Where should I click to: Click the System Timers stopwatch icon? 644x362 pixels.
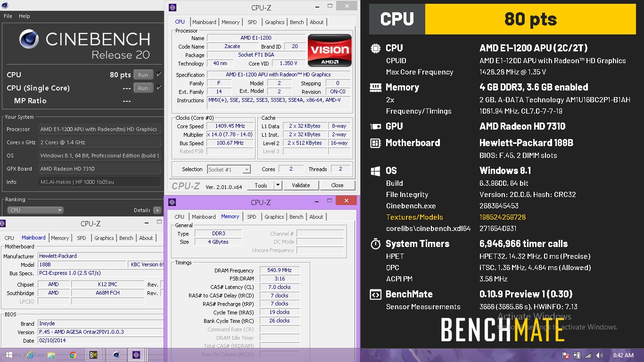click(375, 244)
